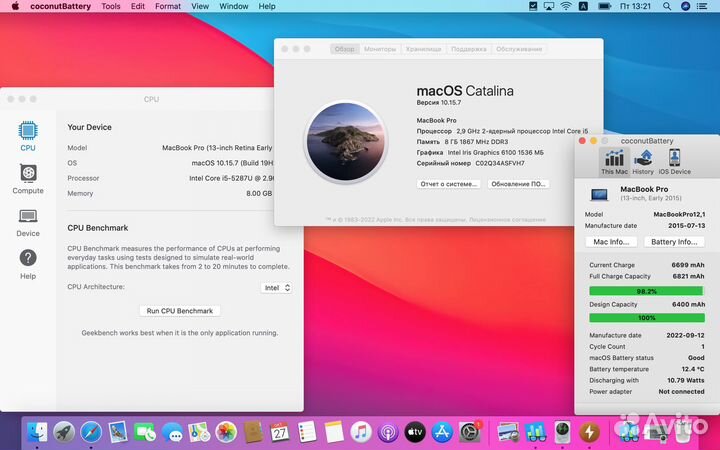
Task: Open the iOS Device view in coconutBattery
Action: click(x=674, y=162)
